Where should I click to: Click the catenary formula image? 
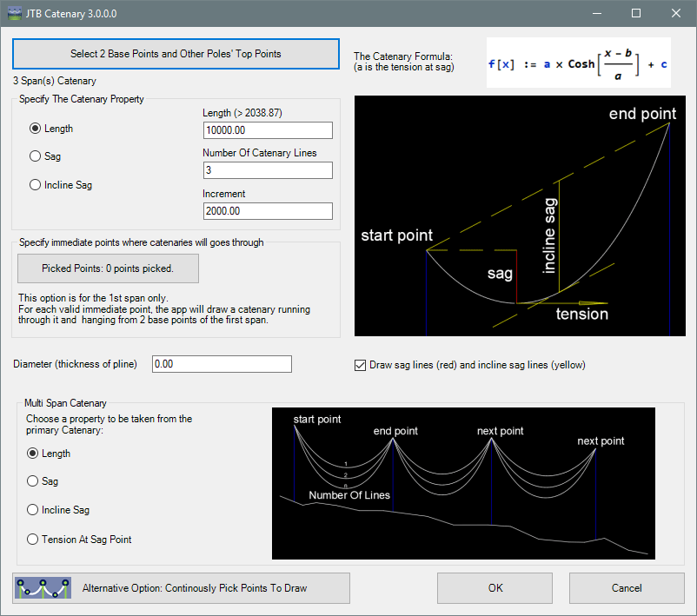(x=578, y=63)
